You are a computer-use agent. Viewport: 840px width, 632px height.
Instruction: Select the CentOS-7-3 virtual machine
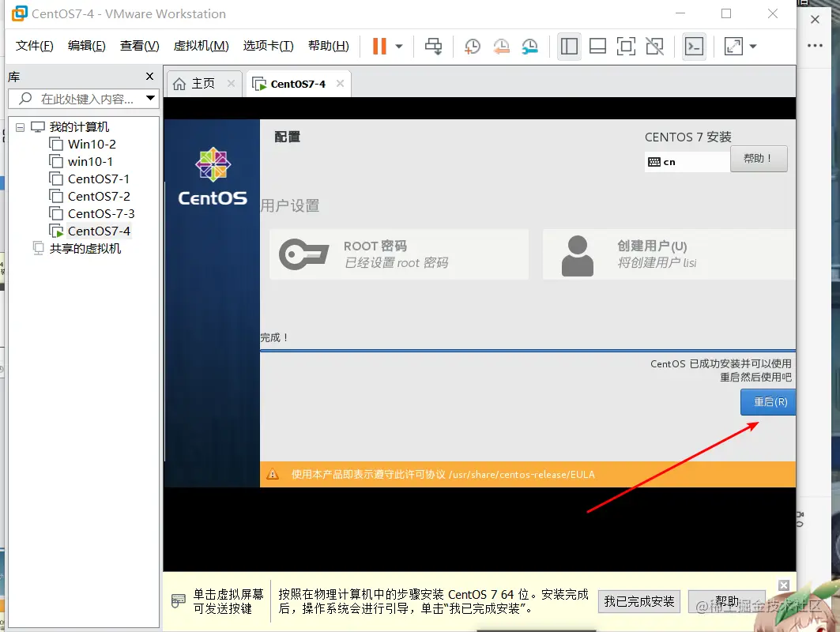pos(100,214)
